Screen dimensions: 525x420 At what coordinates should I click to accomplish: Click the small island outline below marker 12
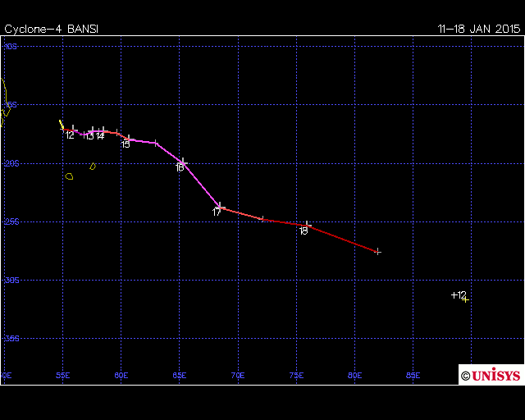click(69, 176)
